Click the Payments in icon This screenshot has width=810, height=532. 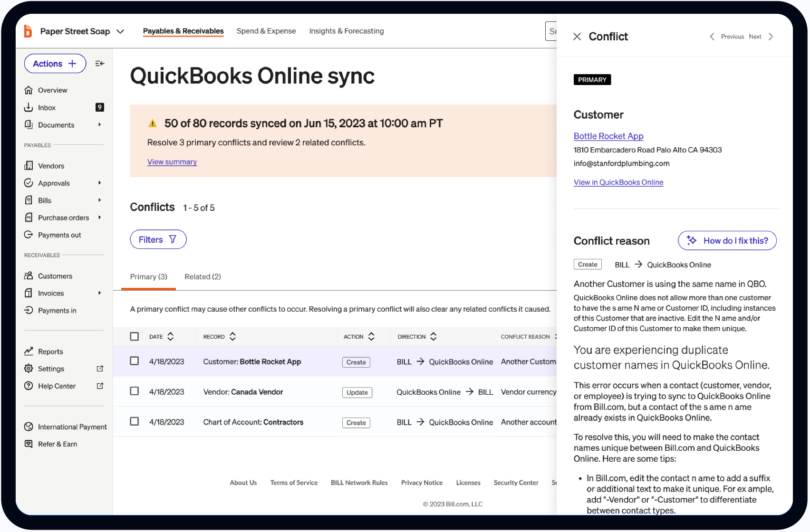(29, 310)
